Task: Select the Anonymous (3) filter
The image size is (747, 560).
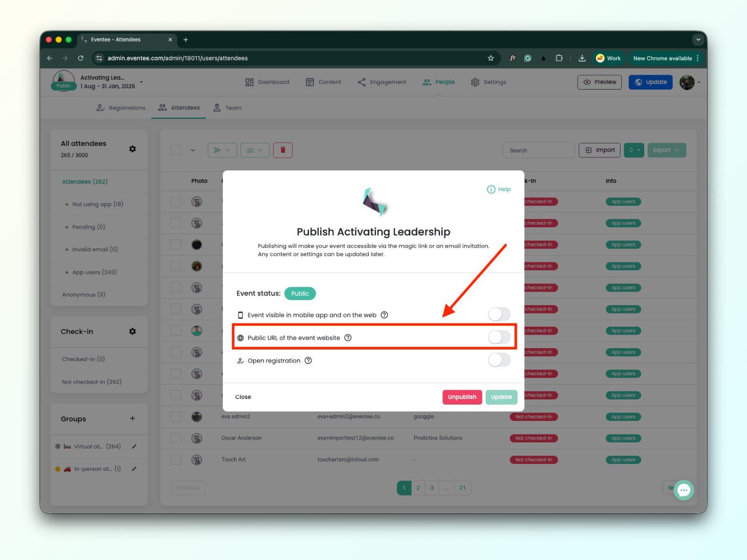Action: (84, 294)
